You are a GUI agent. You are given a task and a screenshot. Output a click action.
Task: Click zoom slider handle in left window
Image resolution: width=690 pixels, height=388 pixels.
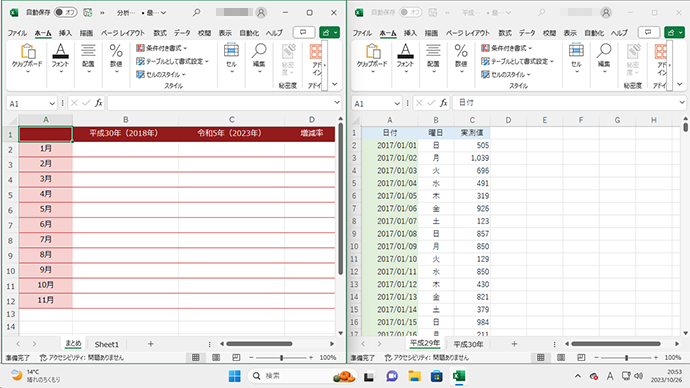[282, 358]
